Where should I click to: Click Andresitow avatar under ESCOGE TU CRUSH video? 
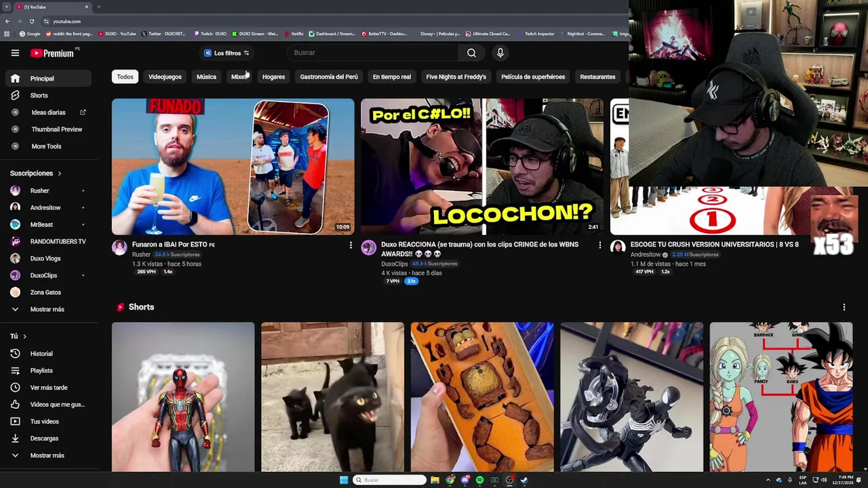[617, 247]
